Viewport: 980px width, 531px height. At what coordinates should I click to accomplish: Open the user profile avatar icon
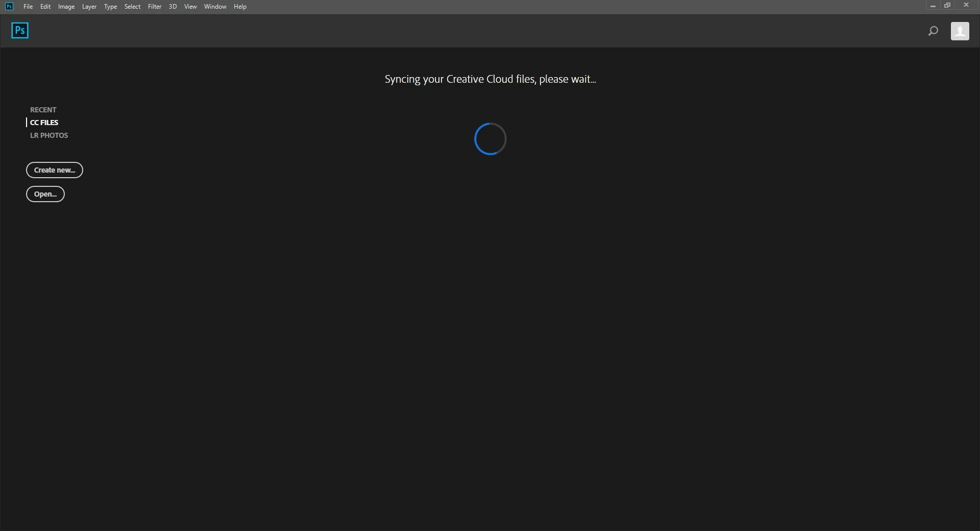tap(960, 31)
